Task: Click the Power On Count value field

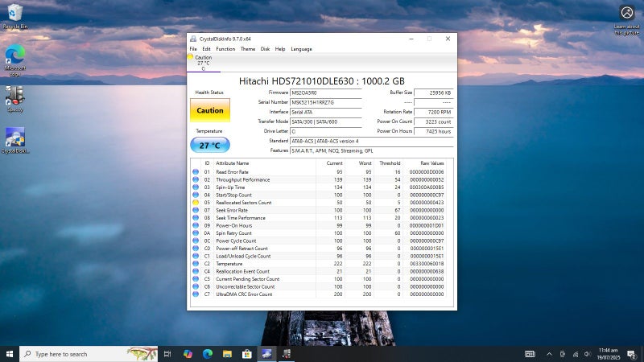Action: 434,121
